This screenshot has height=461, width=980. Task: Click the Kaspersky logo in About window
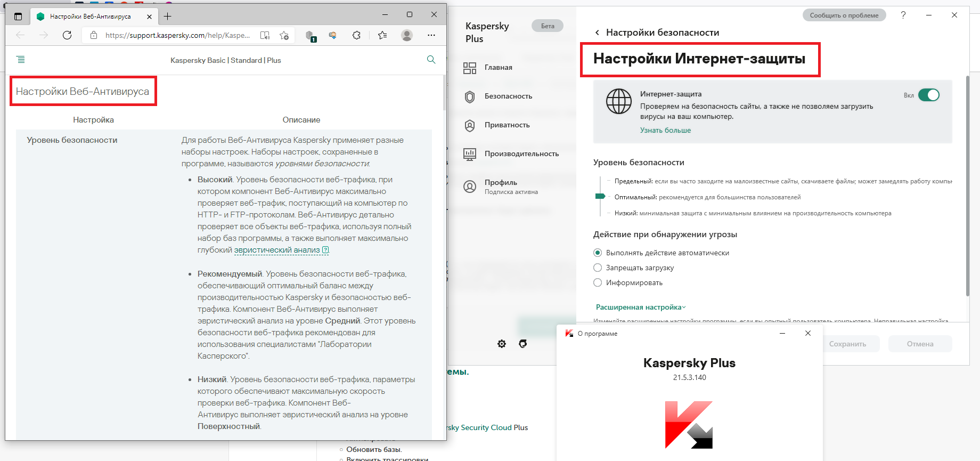pyautogui.click(x=689, y=425)
